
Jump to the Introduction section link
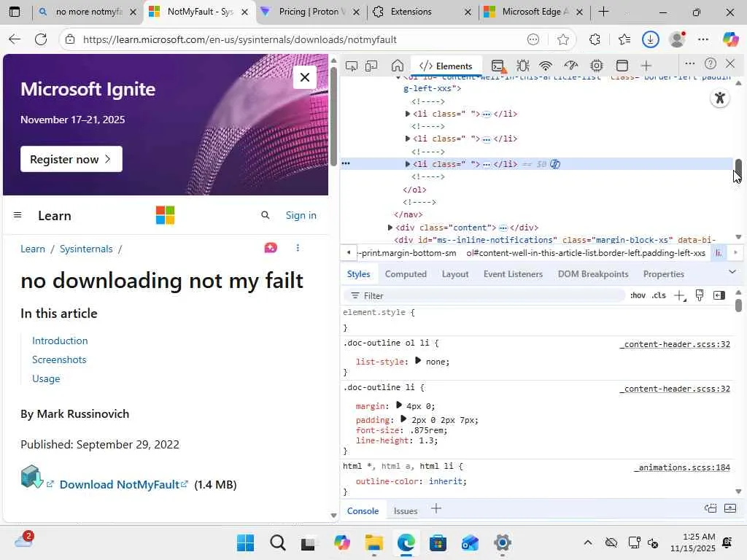[60, 341]
